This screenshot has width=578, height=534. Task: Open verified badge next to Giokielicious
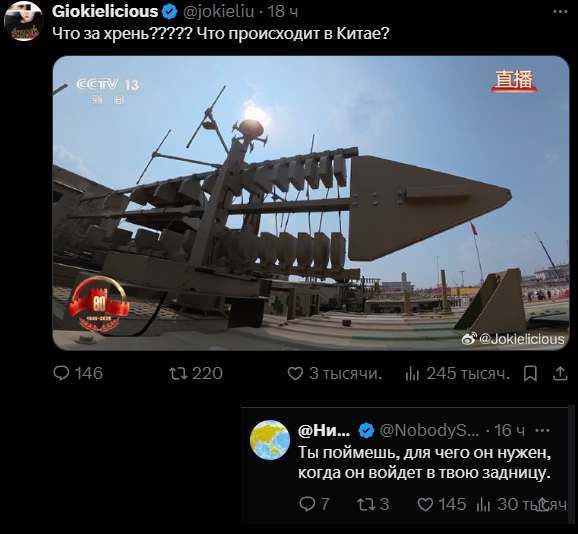170,12
